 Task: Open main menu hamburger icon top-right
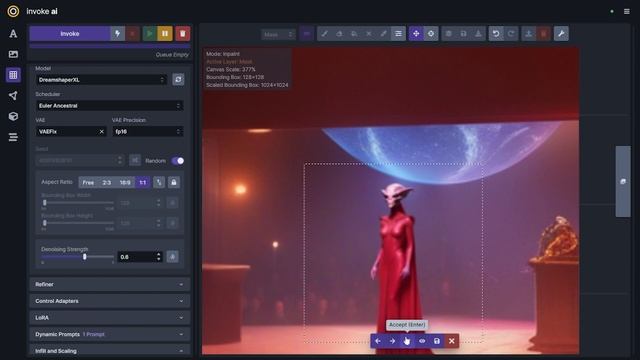[x=627, y=11]
